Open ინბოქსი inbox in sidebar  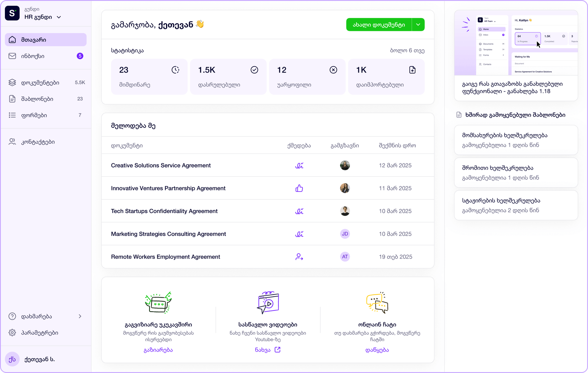point(46,56)
